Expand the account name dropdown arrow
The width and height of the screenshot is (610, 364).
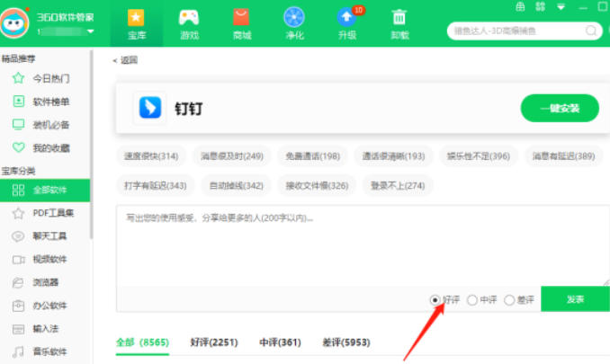(90, 32)
